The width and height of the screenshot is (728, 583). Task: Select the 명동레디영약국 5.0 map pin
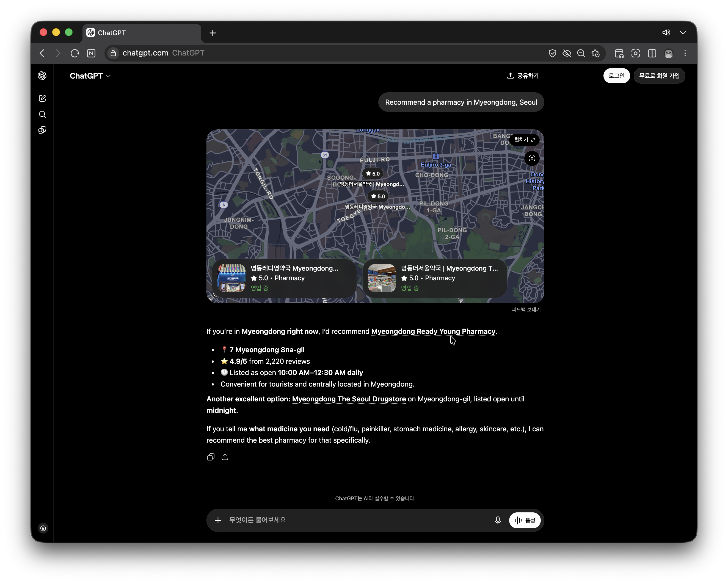pos(378,196)
